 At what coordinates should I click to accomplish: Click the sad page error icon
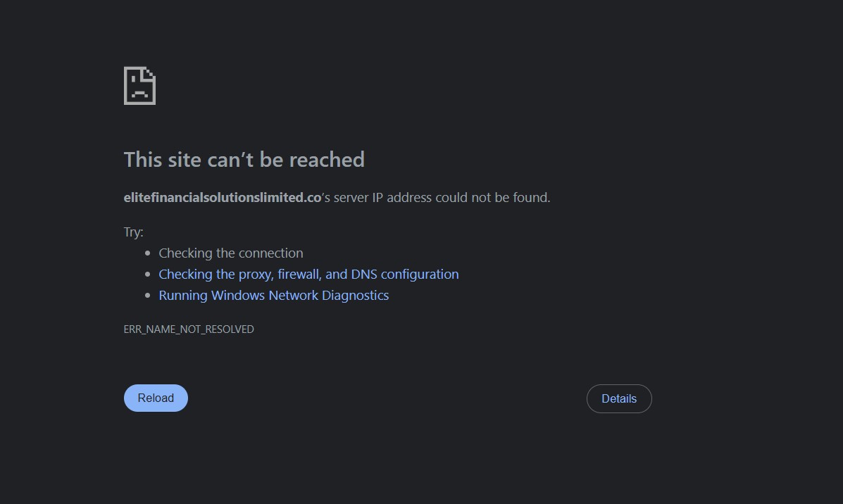[139, 86]
